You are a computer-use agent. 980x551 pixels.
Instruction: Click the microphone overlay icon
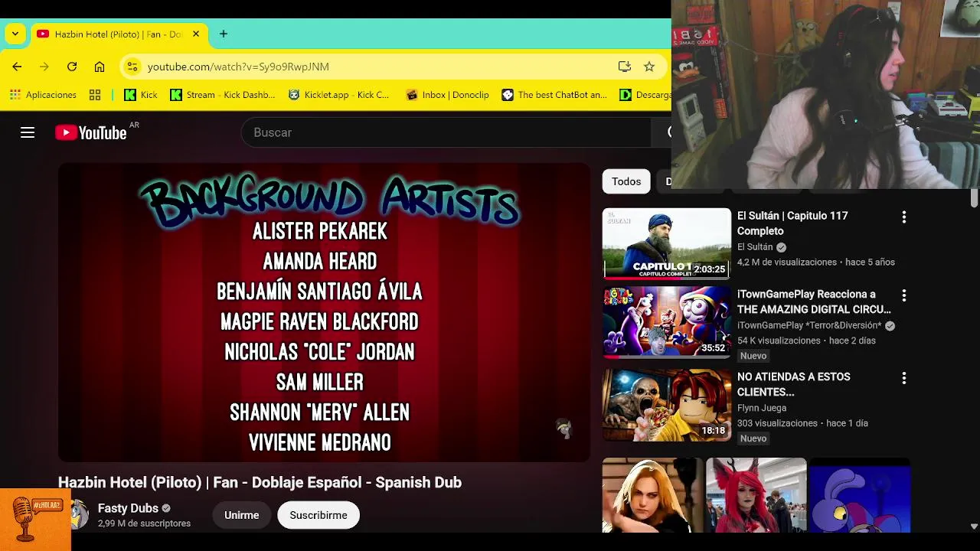pyautogui.click(x=35, y=519)
